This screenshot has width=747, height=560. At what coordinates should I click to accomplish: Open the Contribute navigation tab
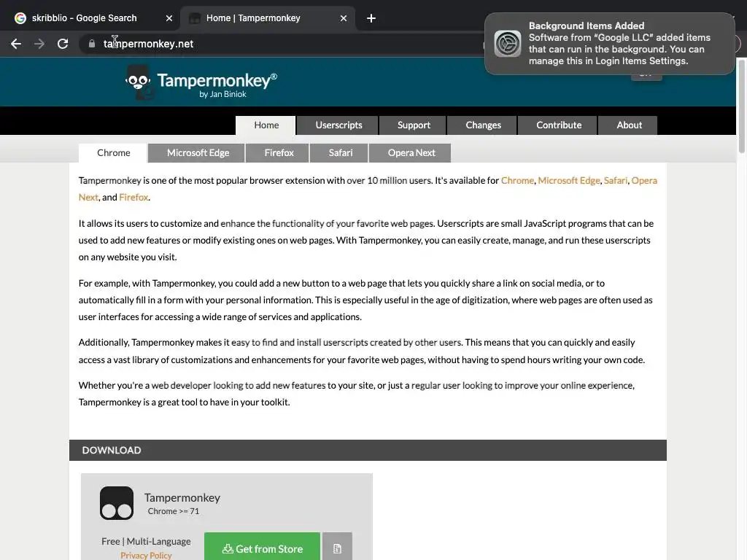pyautogui.click(x=558, y=125)
